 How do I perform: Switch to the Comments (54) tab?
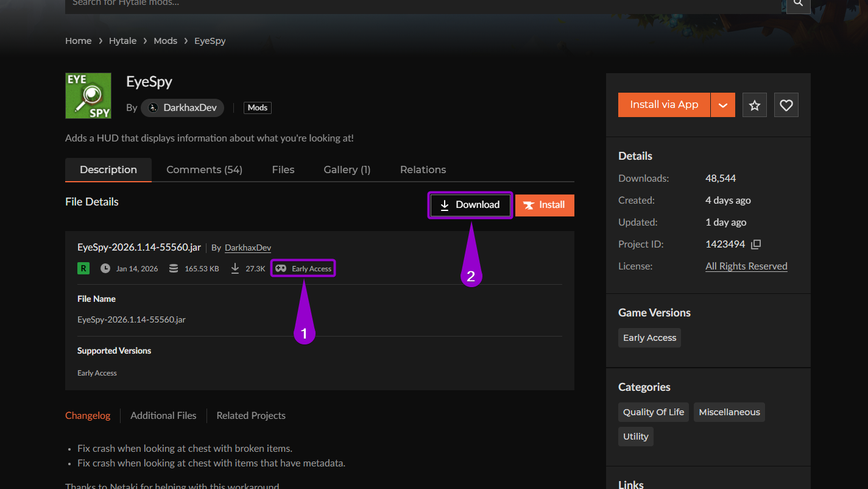pyautogui.click(x=204, y=169)
